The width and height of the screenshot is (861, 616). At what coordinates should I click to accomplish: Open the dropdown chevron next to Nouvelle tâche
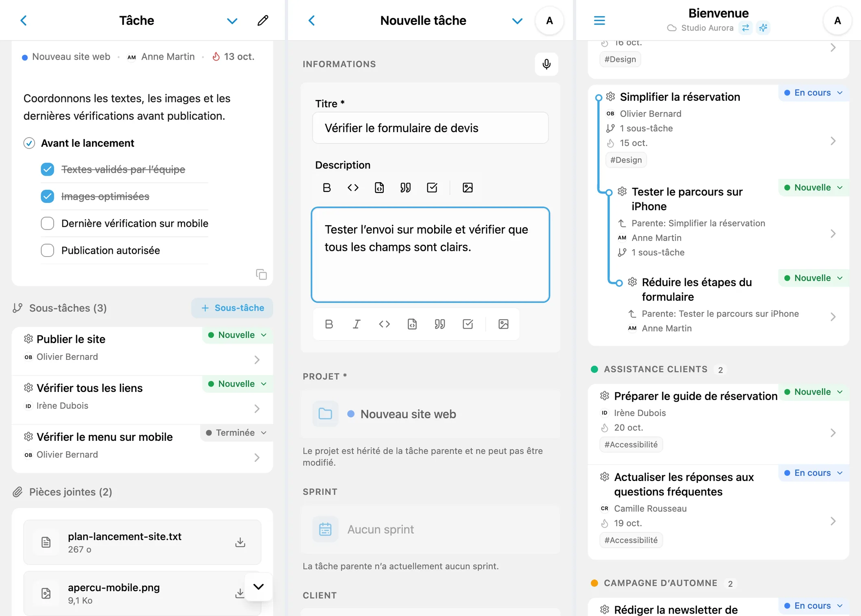[x=517, y=21]
